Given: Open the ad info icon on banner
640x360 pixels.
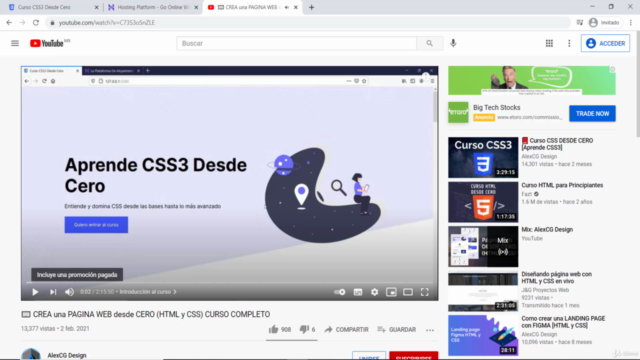Looking at the screenshot, I should (x=612, y=69).
